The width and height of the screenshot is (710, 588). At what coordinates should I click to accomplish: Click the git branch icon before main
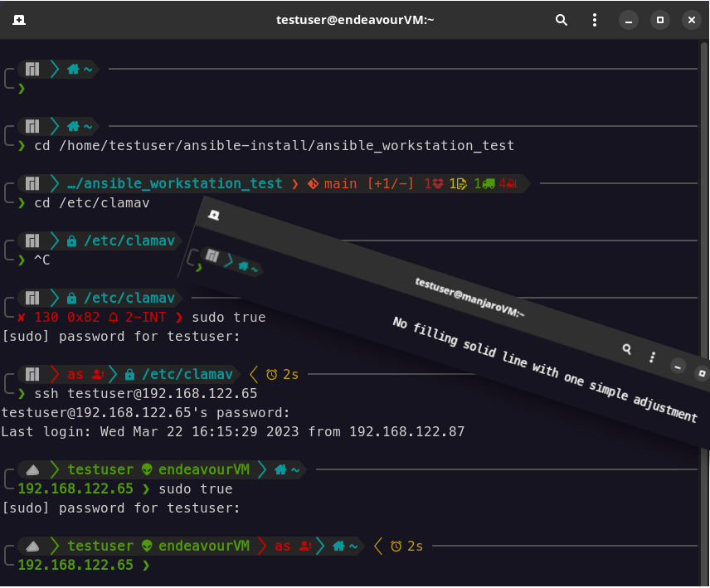pos(314,183)
